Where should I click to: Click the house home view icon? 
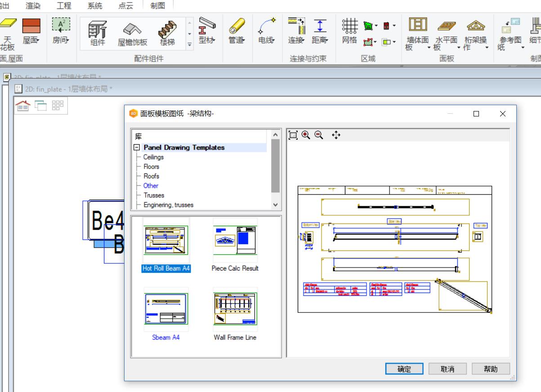(23, 106)
